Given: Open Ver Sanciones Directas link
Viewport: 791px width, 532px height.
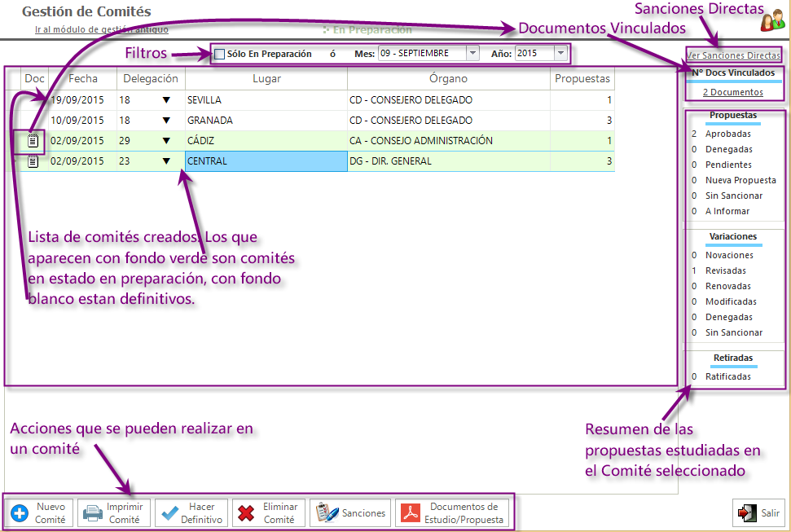Looking at the screenshot, I should 733,56.
